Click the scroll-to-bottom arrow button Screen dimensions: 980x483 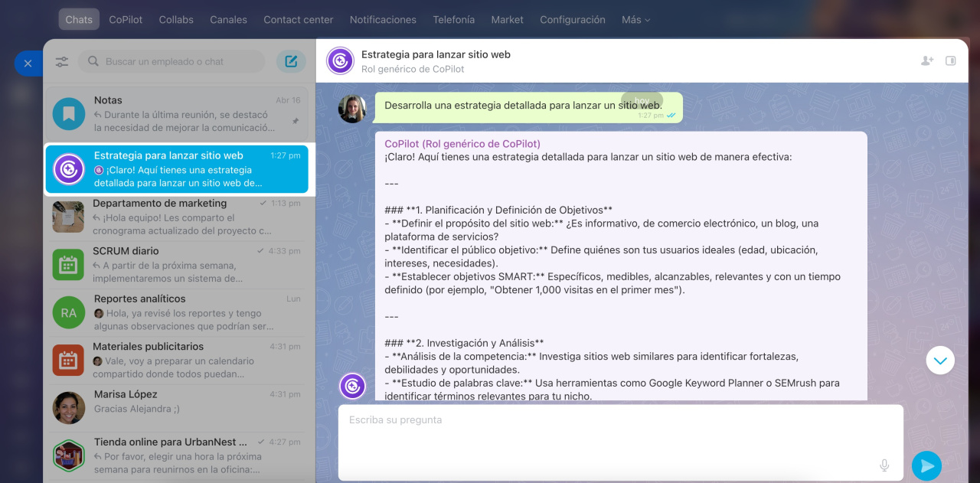(x=940, y=360)
